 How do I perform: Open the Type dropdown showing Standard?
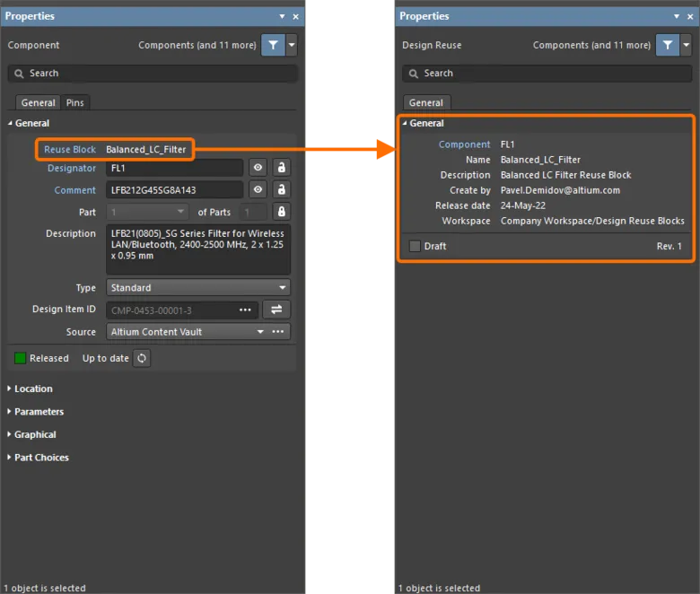click(198, 288)
